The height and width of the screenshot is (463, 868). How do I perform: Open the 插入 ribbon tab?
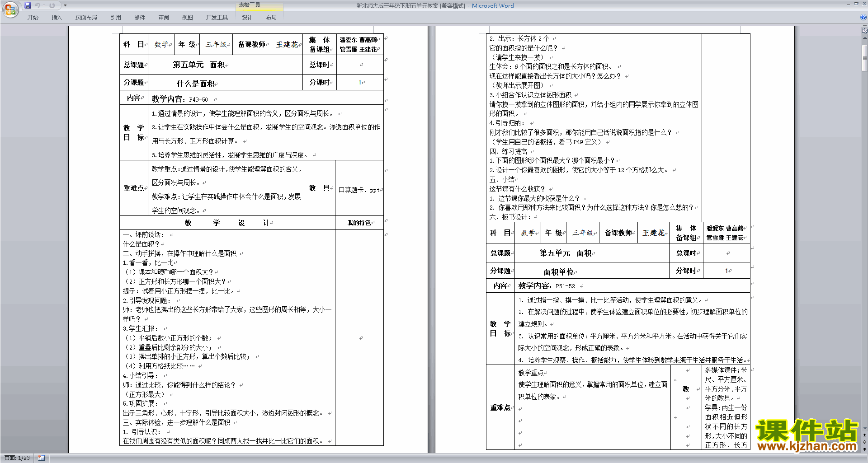tap(57, 17)
